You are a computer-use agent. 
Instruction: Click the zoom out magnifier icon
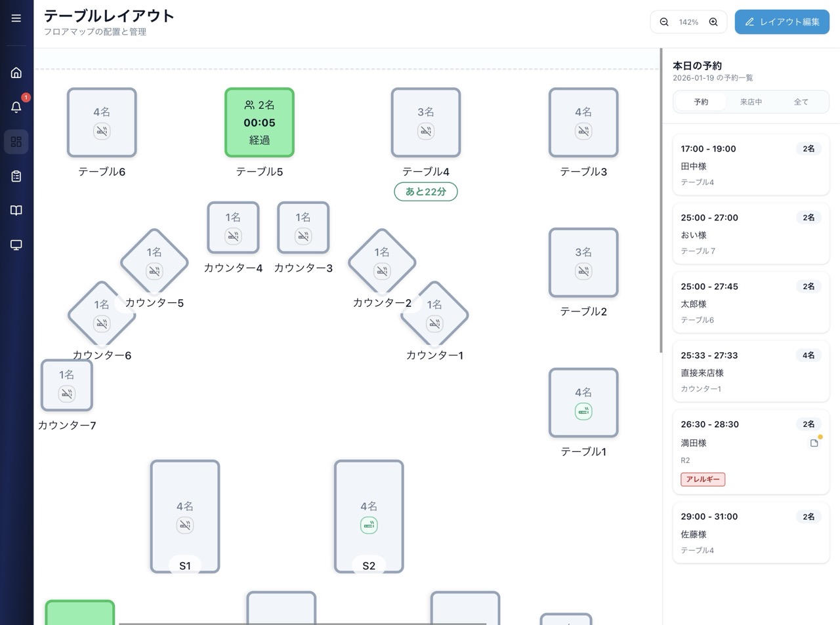pyautogui.click(x=664, y=22)
